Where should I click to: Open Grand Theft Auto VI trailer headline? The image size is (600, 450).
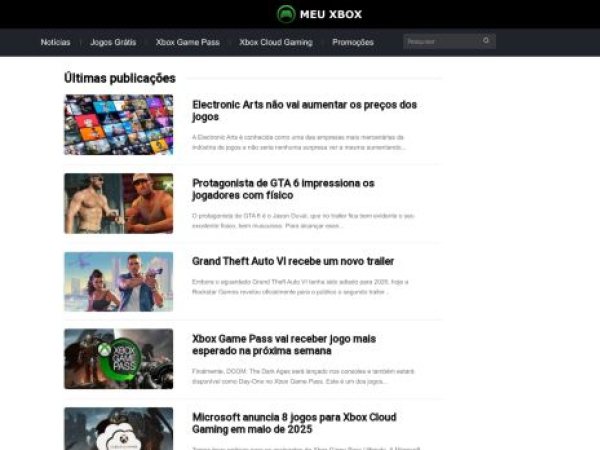pos(293,261)
